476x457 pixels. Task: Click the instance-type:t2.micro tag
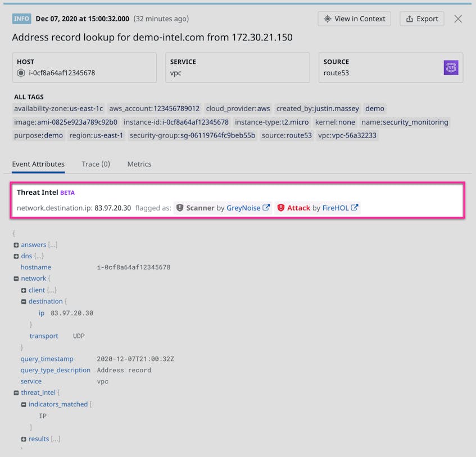pos(271,122)
